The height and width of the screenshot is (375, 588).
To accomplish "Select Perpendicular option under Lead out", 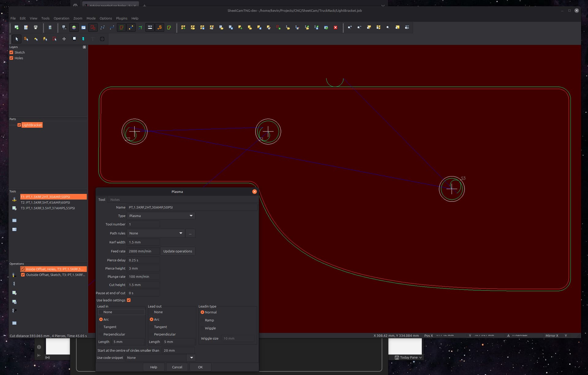I will (165, 334).
